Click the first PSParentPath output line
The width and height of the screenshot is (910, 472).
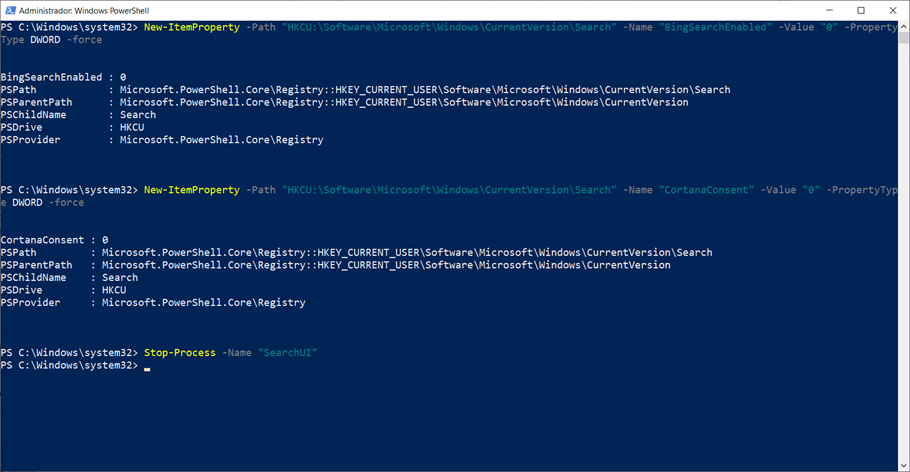pyautogui.click(x=345, y=102)
